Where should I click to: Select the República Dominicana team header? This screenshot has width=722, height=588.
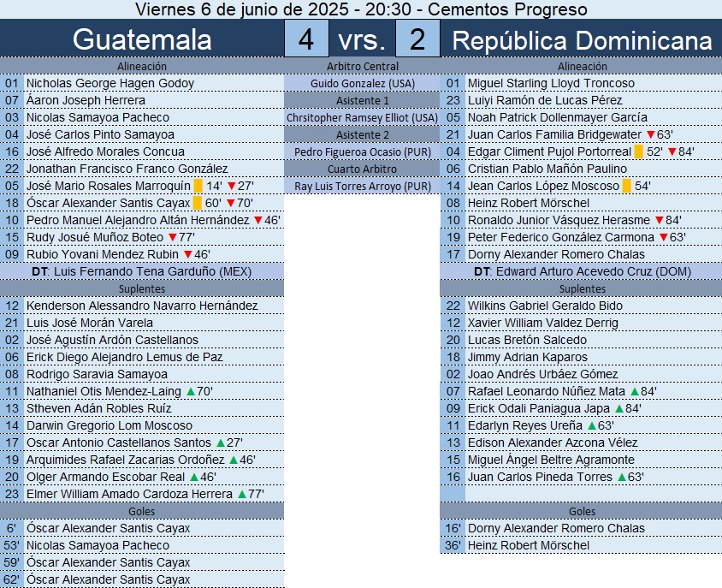(x=582, y=39)
